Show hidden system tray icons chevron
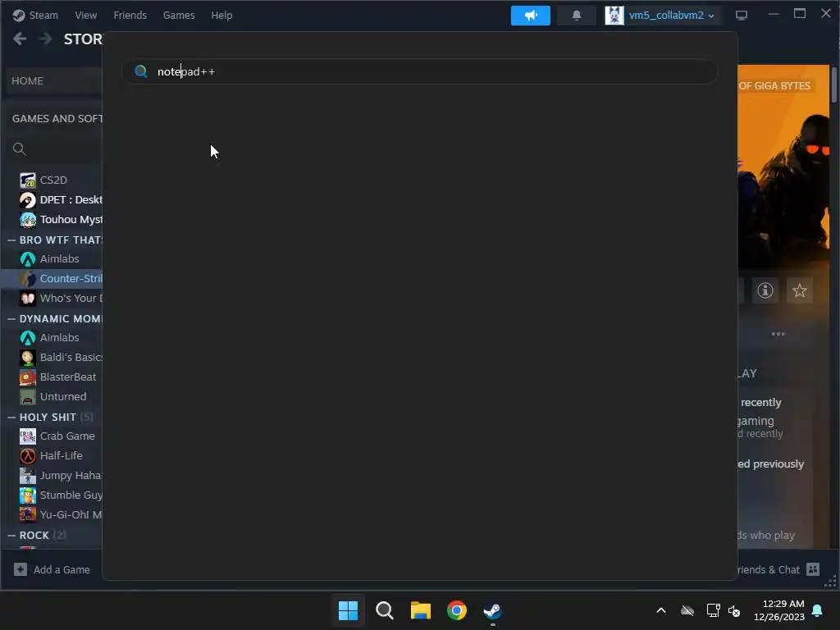840x630 pixels. coord(661,610)
